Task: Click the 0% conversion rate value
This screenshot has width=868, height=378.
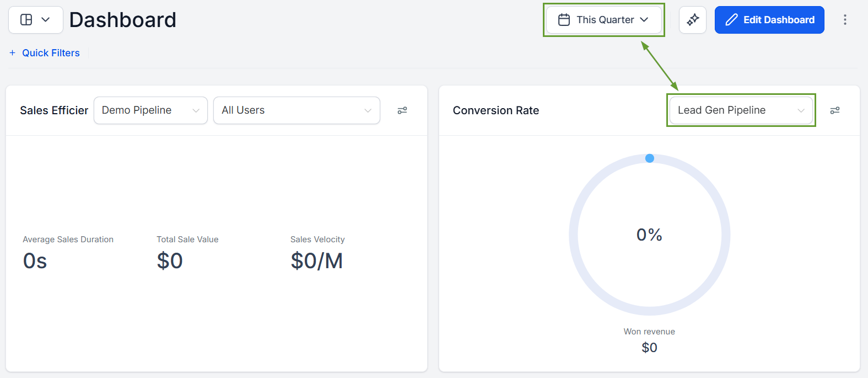Action: point(649,235)
